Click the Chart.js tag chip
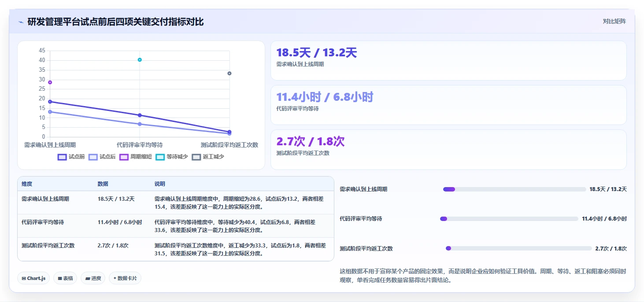The image size is (644, 302). [x=33, y=278]
